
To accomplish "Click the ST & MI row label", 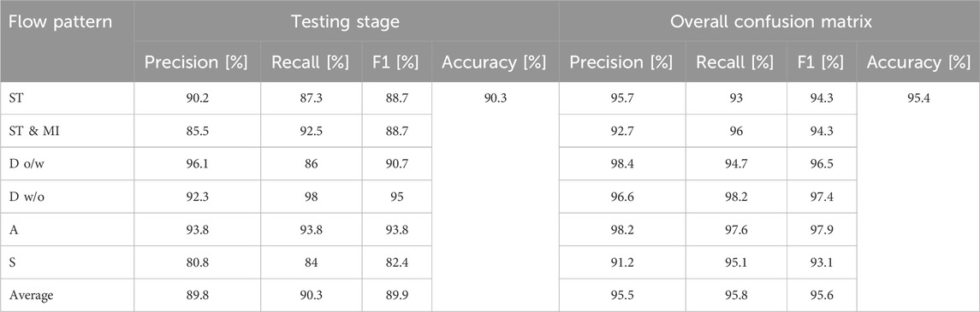I will point(29,131).
